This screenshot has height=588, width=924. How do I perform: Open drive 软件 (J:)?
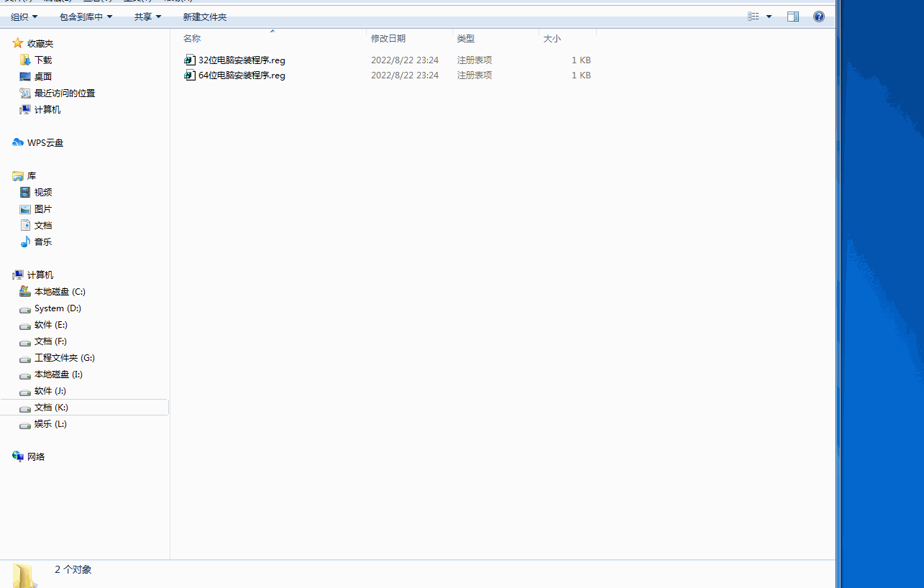[x=43, y=390]
